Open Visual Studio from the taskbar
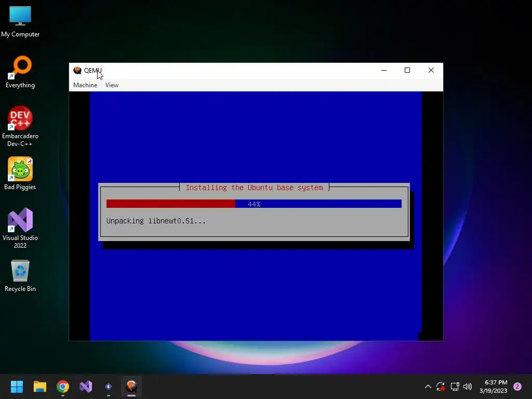Image resolution: width=532 pixels, height=399 pixels. click(86, 387)
